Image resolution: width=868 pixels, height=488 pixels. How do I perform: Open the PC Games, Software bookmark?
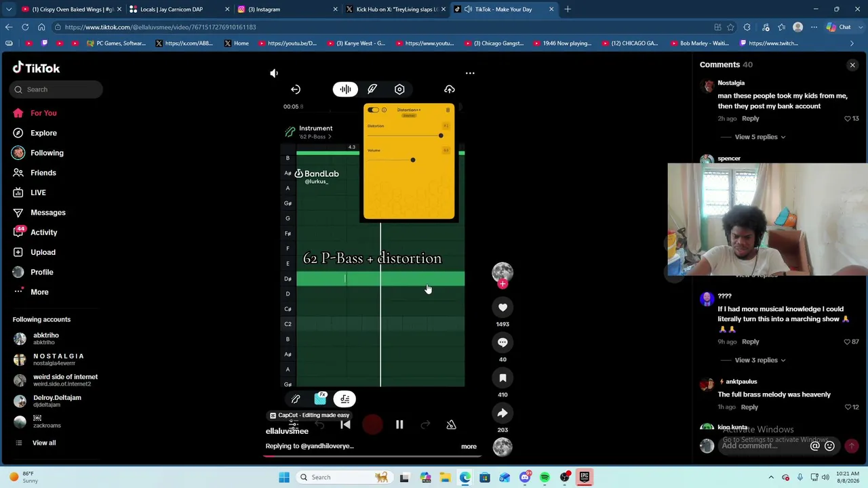click(x=116, y=43)
